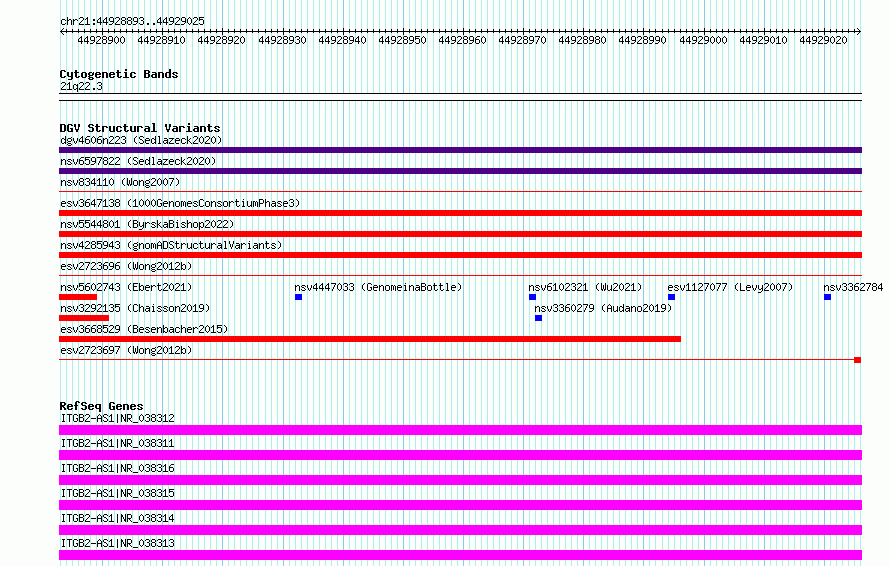The image size is (890, 566).
Task: Click the 44929000 ruler position label
Action: (703, 40)
